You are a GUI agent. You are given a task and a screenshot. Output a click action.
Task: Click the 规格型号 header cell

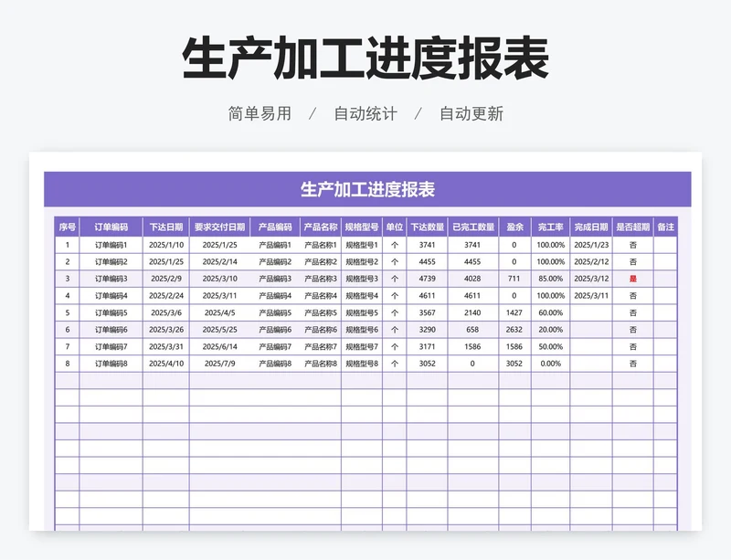(362, 227)
